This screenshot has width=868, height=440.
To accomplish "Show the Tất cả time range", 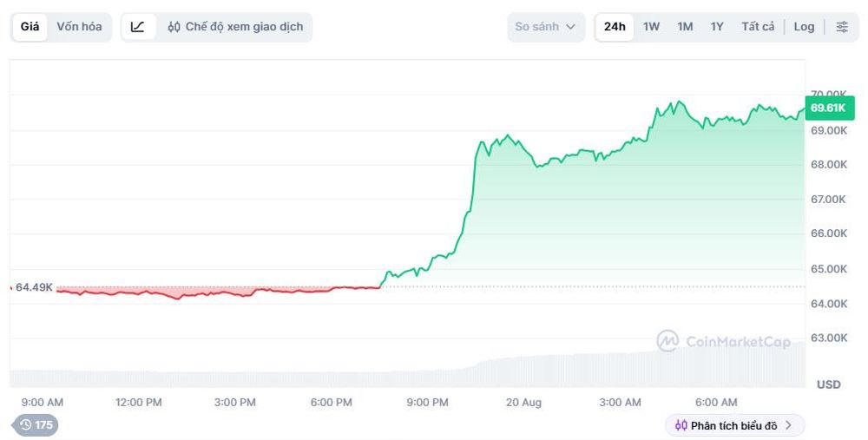I will point(758,27).
